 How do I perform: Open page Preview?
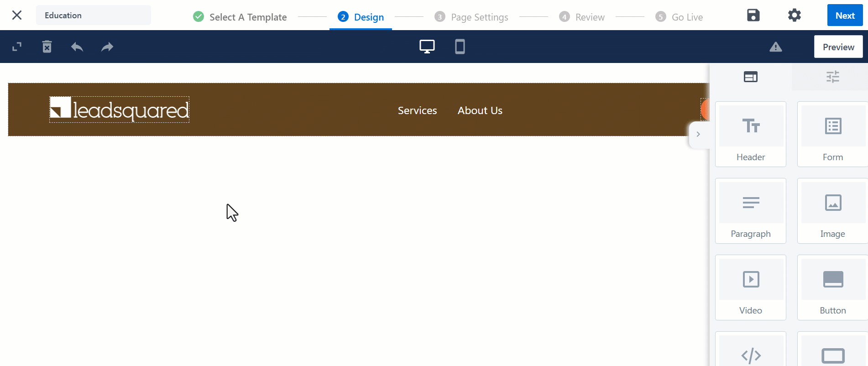[x=838, y=47]
